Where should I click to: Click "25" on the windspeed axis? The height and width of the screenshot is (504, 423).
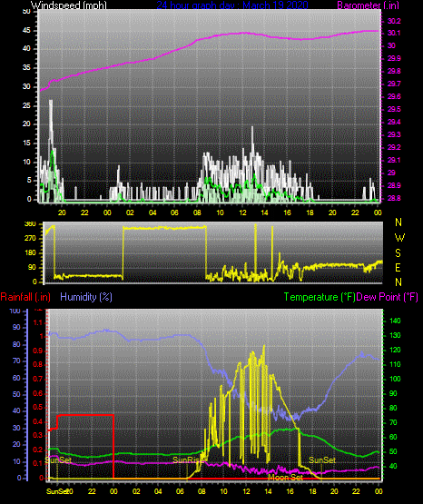(x=26, y=105)
